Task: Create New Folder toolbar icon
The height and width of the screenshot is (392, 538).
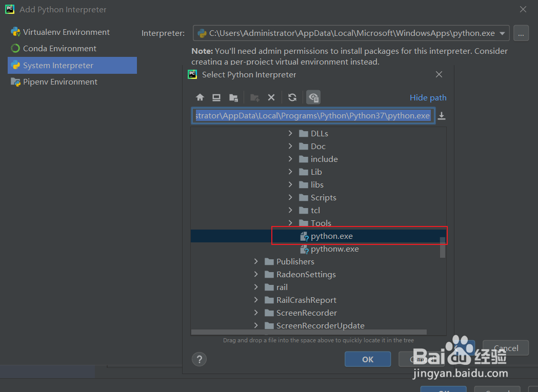Action: (254, 98)
